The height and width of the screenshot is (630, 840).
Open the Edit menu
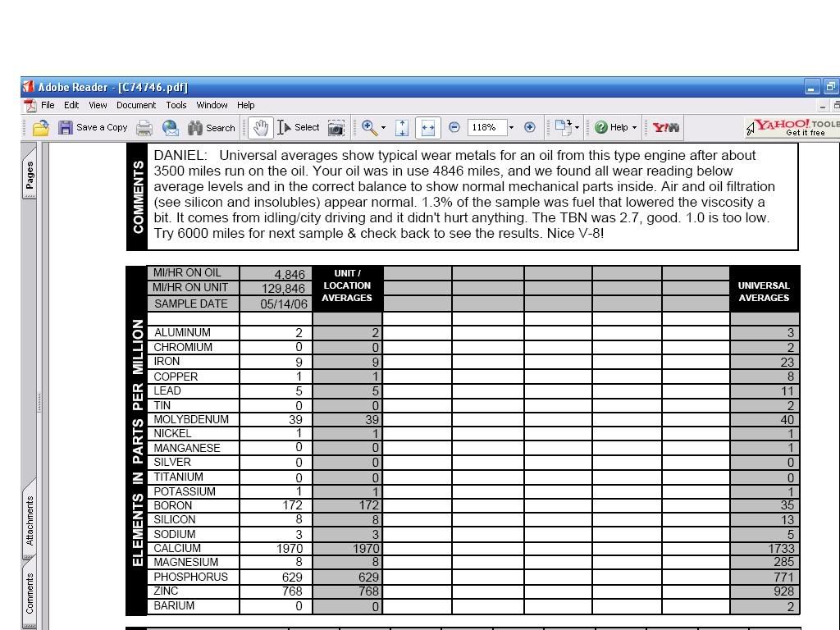click(71, 105)
